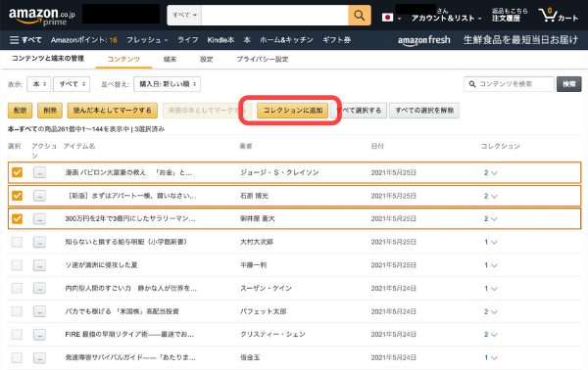Tick checkbox for FIRE 最強の早期リタイア術
Viewport: 588px width, 370px height.
[17, 335]
